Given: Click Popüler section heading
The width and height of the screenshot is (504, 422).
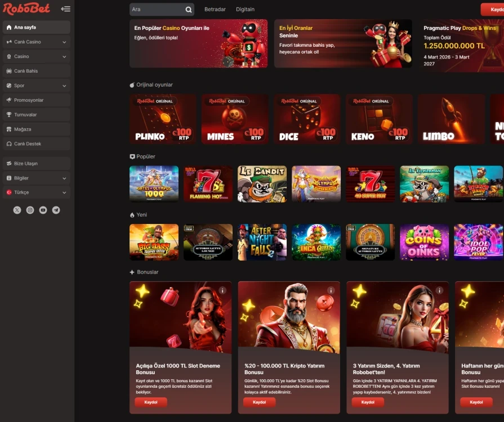Looking at the screenshot, I should pyautogui.click(x=146, y=156).
